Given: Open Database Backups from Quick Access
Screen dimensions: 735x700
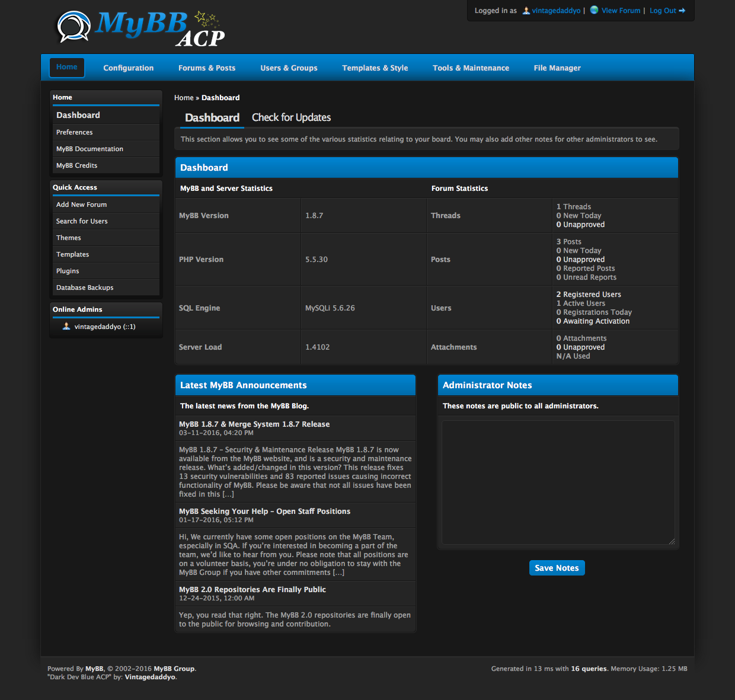Looking at the screenshot, I should pos(85,287).
